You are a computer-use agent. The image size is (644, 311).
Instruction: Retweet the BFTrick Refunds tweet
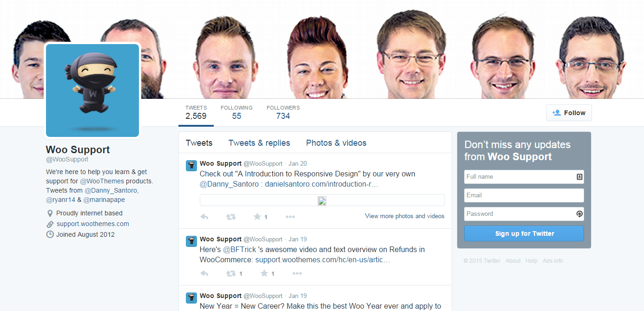click(x=230, y=273)
